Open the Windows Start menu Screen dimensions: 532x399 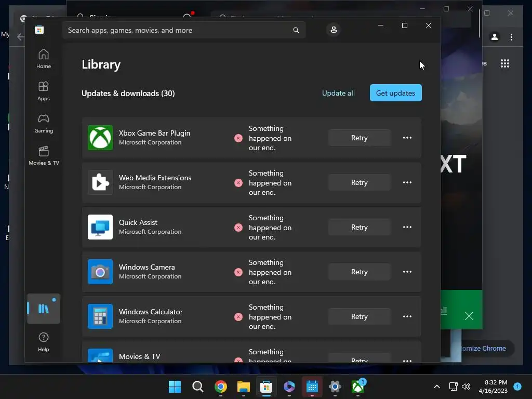(175, 387)
